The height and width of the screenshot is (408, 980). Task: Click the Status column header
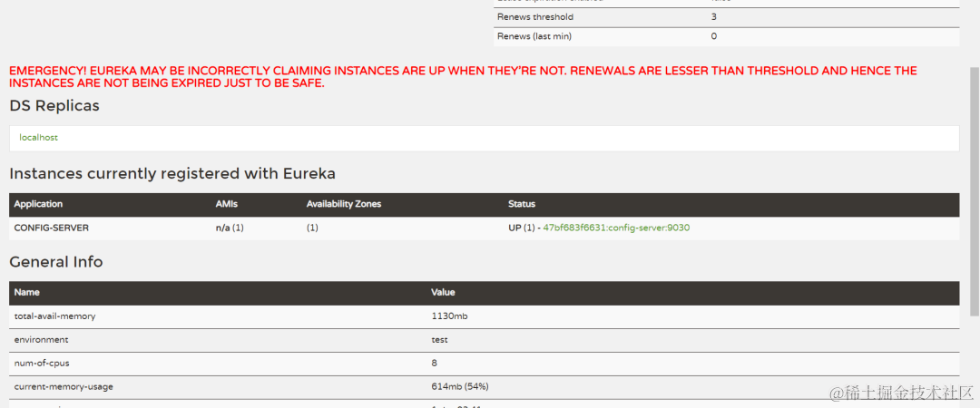(x=521, y=204)
